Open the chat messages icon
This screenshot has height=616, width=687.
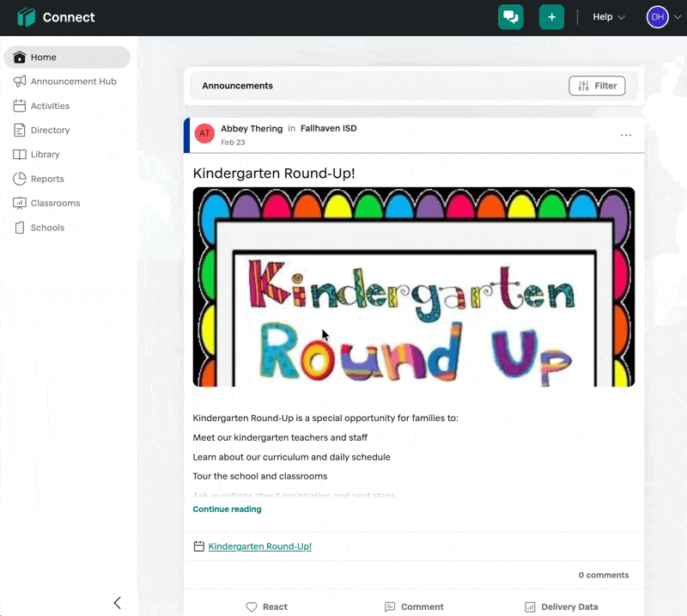(511, 17)
